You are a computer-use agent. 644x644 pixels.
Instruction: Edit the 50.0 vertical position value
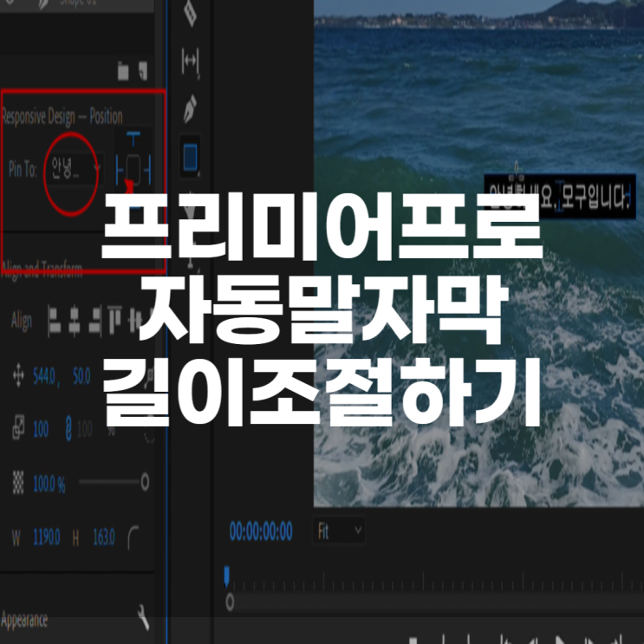[x=81, y=376]
